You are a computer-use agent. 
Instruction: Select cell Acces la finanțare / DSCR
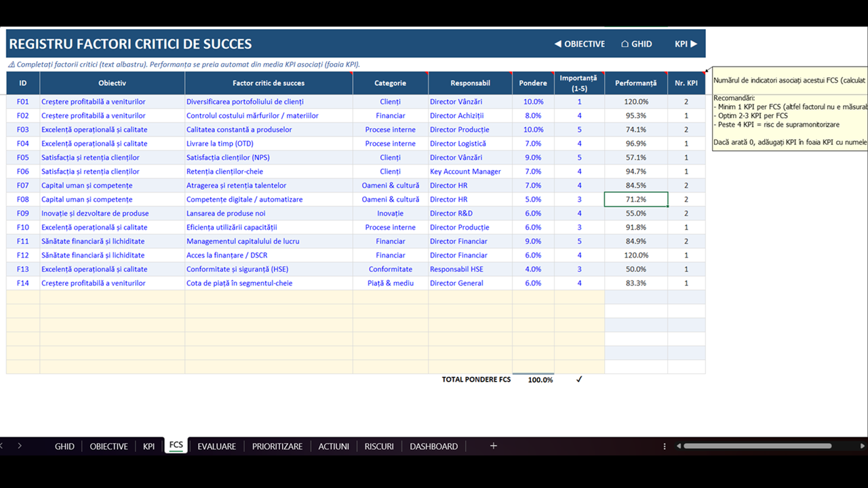click(269, 256)
